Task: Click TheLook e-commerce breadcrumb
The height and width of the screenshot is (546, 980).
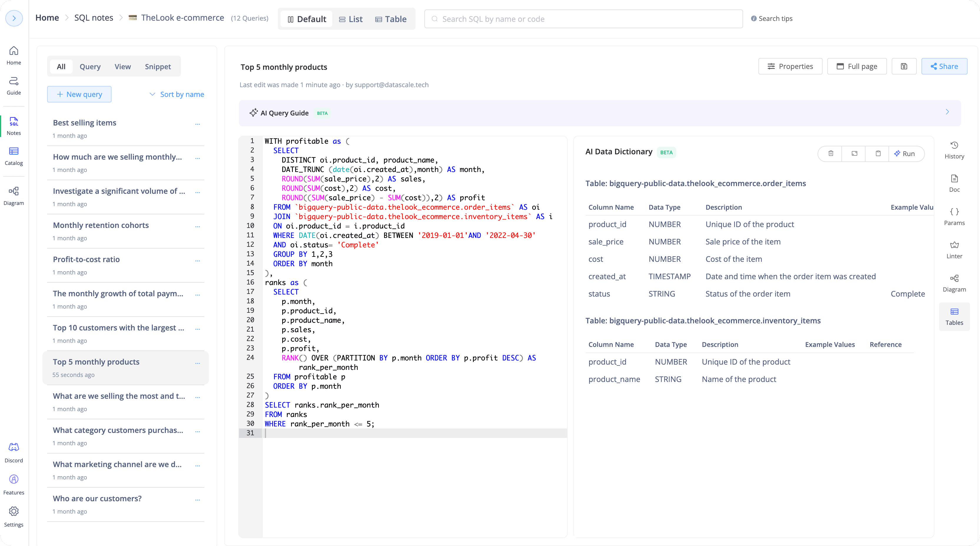Action: (x=182, y=17)
